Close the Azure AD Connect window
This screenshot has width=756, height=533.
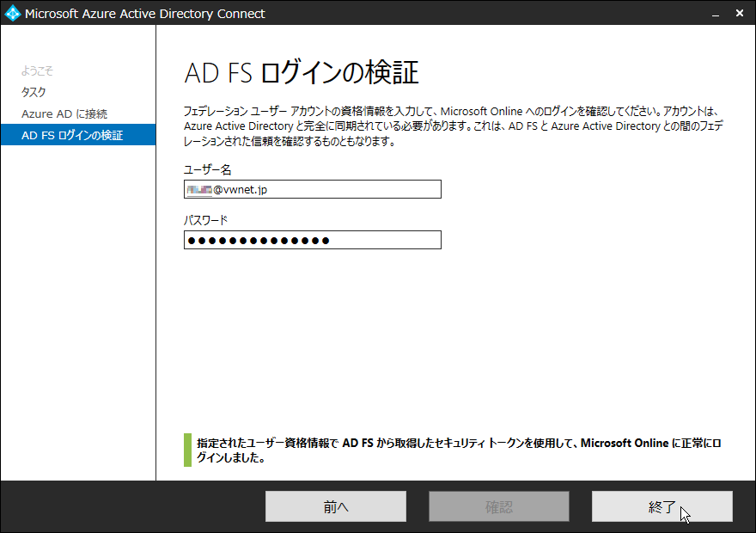click(x=740, y=14)
